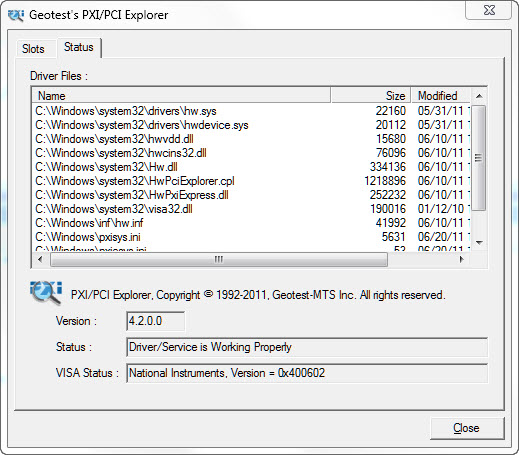Select the visa32.dll file row
Viewport: 519px width, 455px height.
tap(252, 209)
